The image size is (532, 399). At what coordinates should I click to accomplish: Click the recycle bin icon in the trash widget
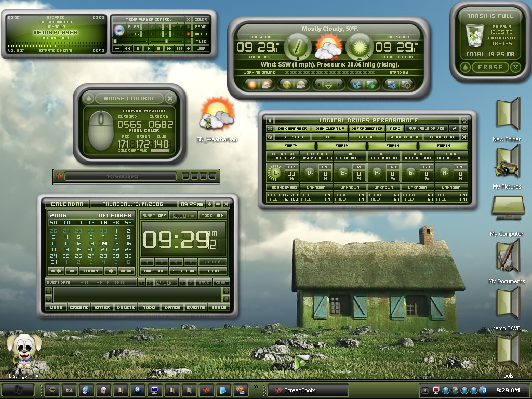pos(474,35)
